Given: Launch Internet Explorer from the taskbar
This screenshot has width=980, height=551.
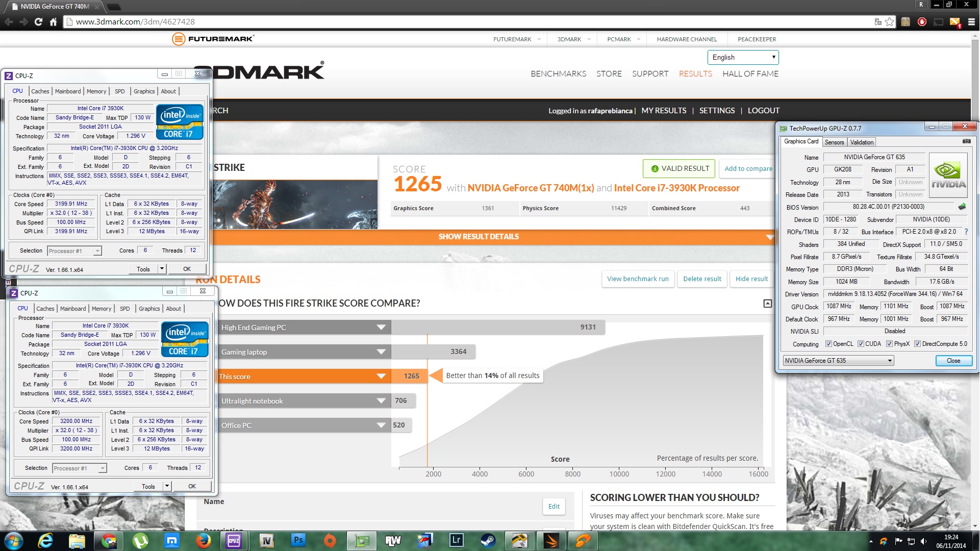Looking at the screenshot, I should pos(45,540).
